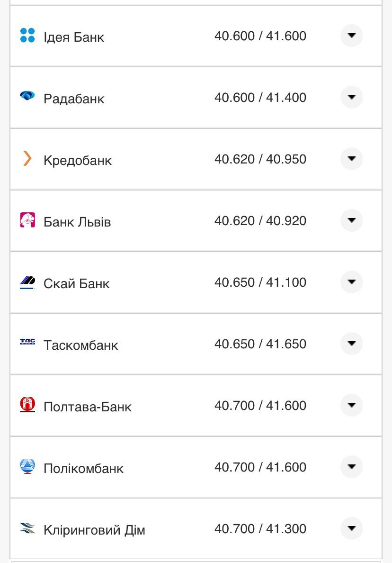Expand the Ідея Банк rate details
This screenshot has height=563, width=392.
point(351,36)
